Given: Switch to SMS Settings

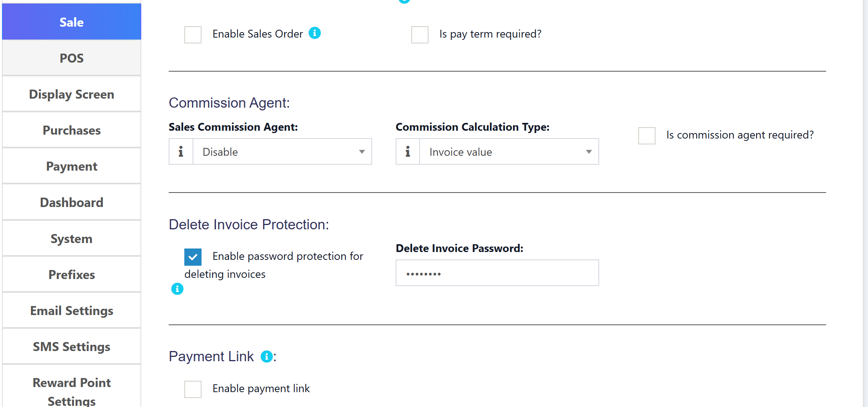Looking at the screenshot, I should [x=71, y=346].
